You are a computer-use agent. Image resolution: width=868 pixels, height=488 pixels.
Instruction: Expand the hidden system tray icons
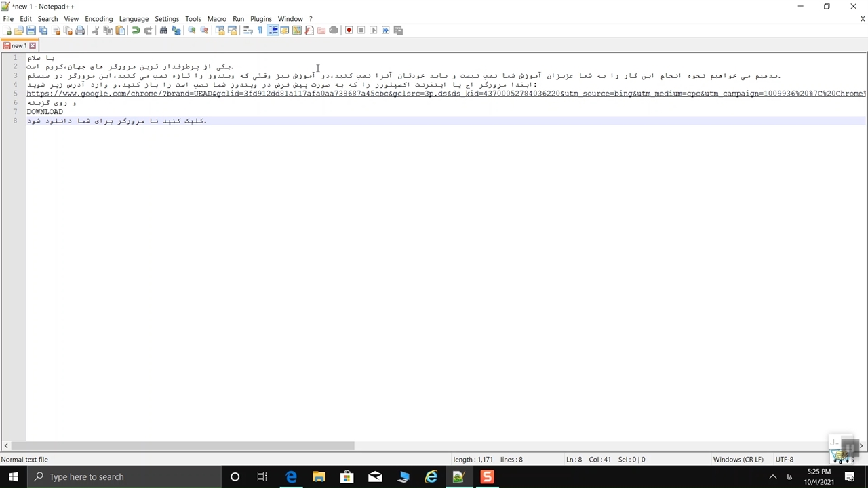click(x=772, y=477)
